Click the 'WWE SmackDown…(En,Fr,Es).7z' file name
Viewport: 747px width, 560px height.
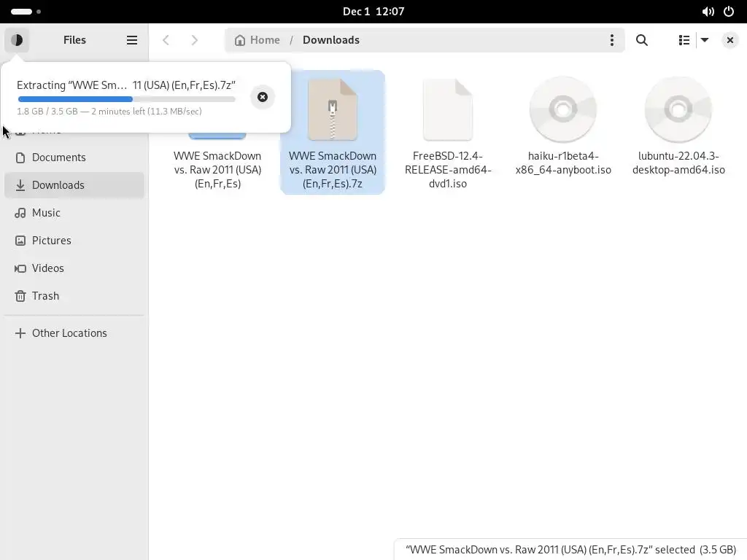coord(333,169)
